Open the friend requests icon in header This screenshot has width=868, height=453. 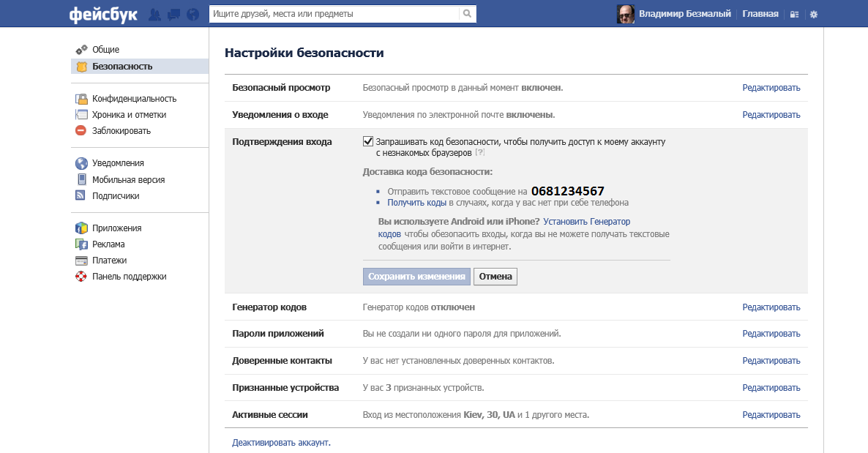pos(155,15)
